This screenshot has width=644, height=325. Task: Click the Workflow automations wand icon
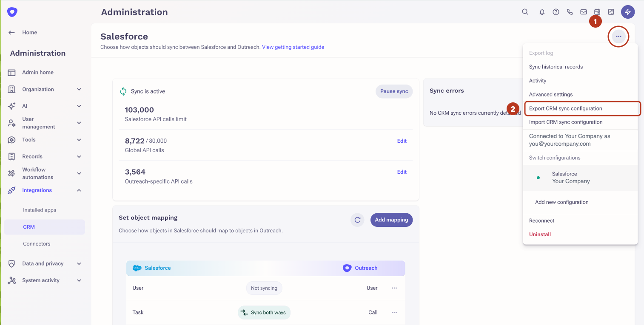click(x=12, y=173)
